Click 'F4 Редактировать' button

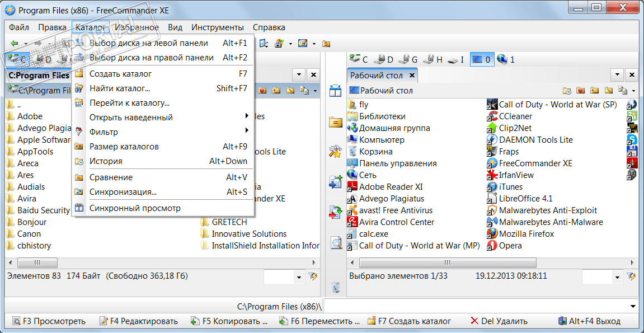tap(139, 321)
